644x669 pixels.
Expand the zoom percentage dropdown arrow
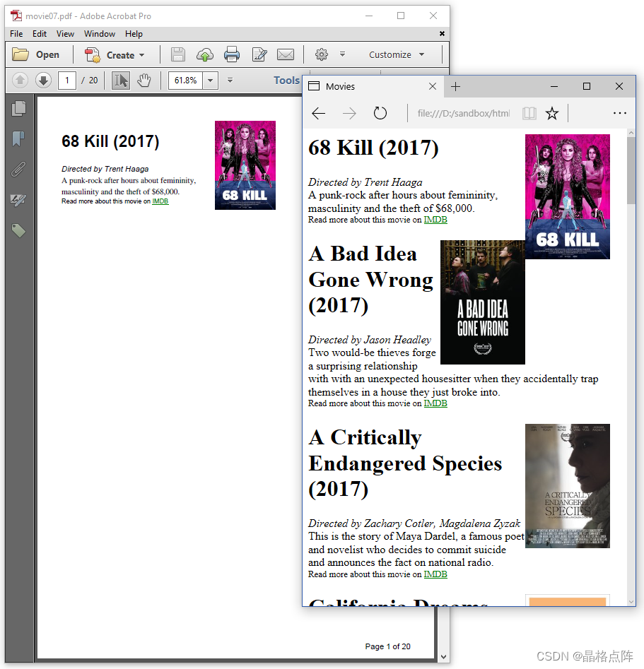211,81
